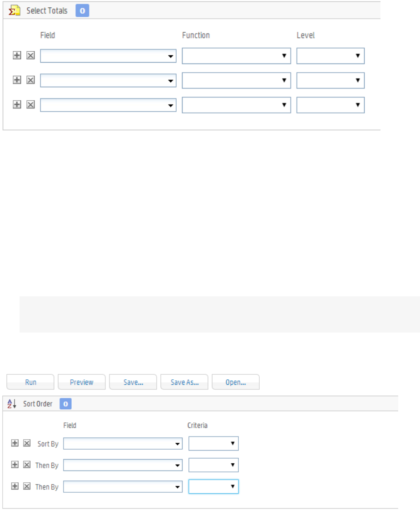
Task: Delete the third totals row
Action: coord(30,104)
